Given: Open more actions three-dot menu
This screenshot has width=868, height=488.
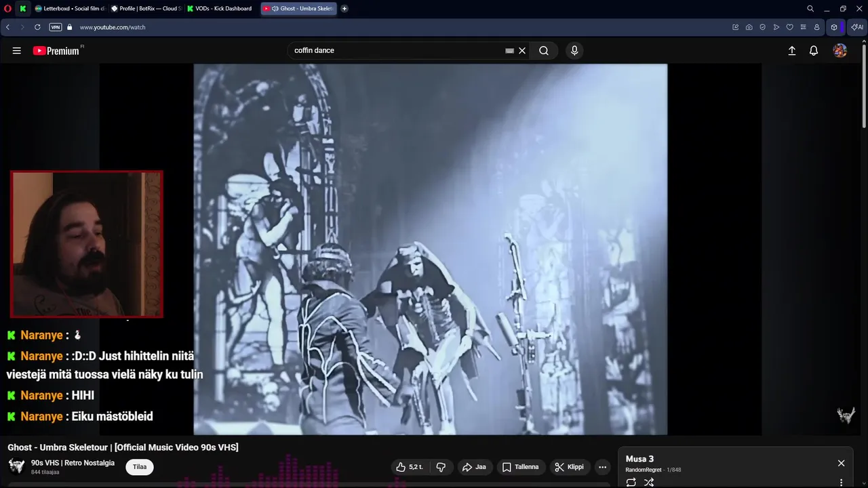Looking at the screenshot, I should [602, 467].
